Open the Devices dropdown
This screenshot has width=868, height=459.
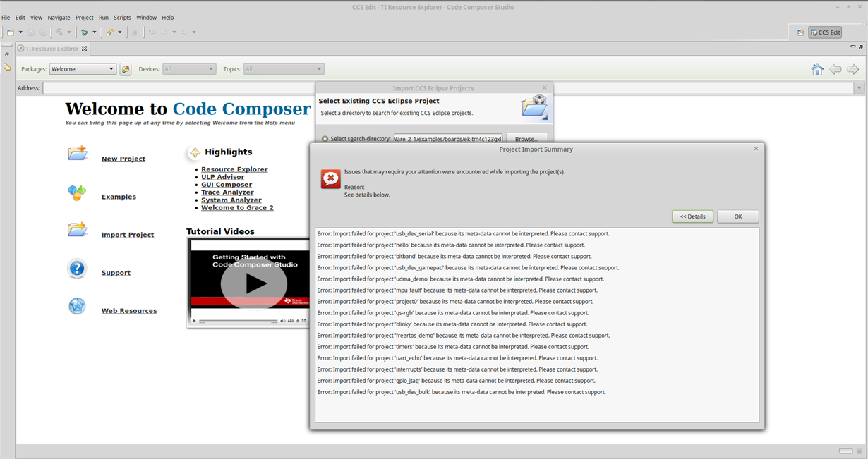click(x=189, y=69)
